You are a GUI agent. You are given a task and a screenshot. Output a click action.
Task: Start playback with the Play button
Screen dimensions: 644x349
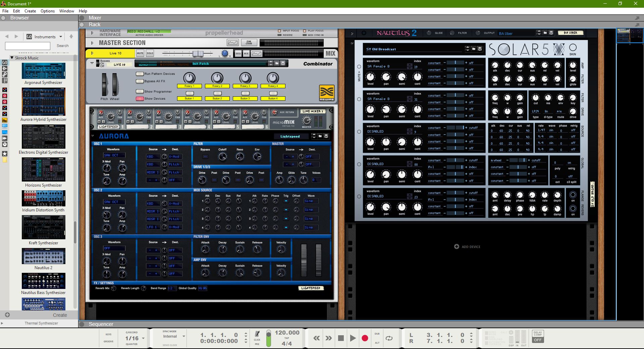coord(353,338)
